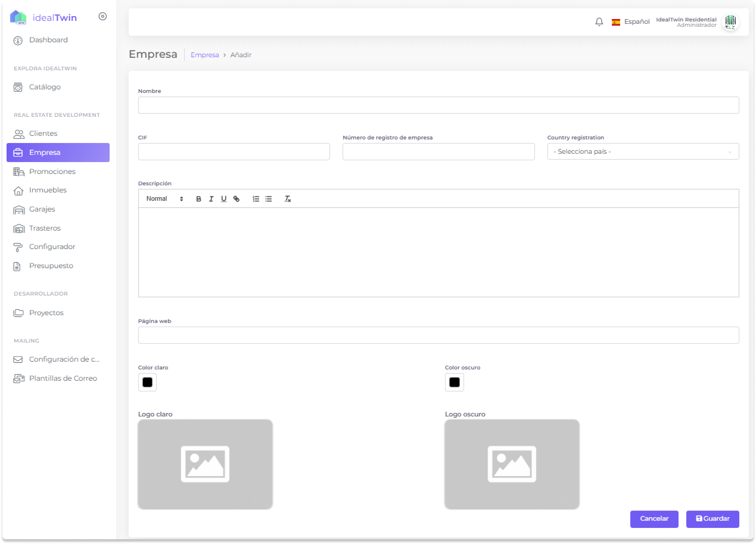Open the Color claro swatch picker

click(147, 382)
